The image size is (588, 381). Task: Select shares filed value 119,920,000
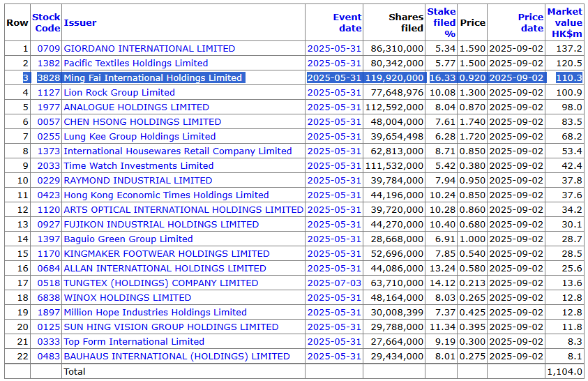(x=395, y=77)
